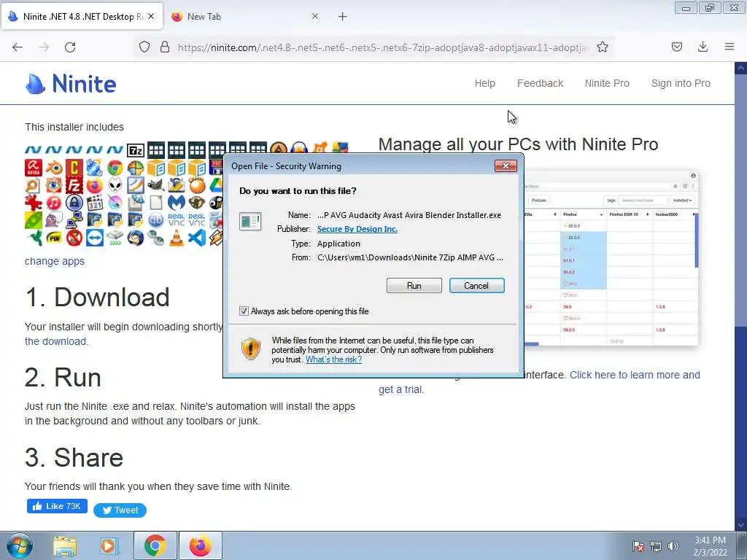Viewport: 747px width, 560px height.
Task: Click the site security padlock icon
Action: pos(165,47)
